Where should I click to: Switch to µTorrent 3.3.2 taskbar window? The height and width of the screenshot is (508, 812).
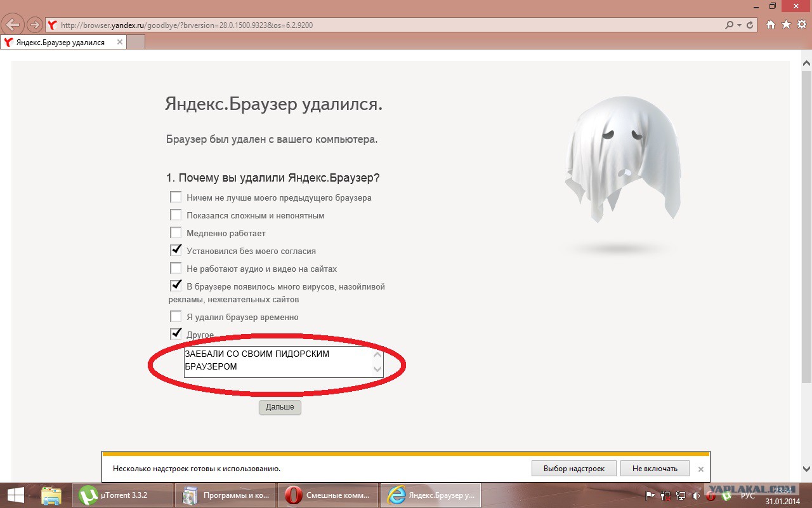[122, 495]
